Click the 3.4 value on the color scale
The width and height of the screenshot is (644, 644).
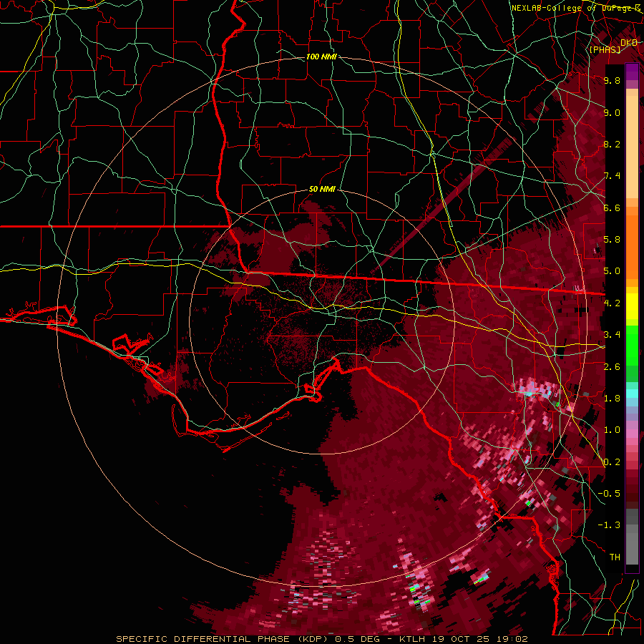[612, 335]
